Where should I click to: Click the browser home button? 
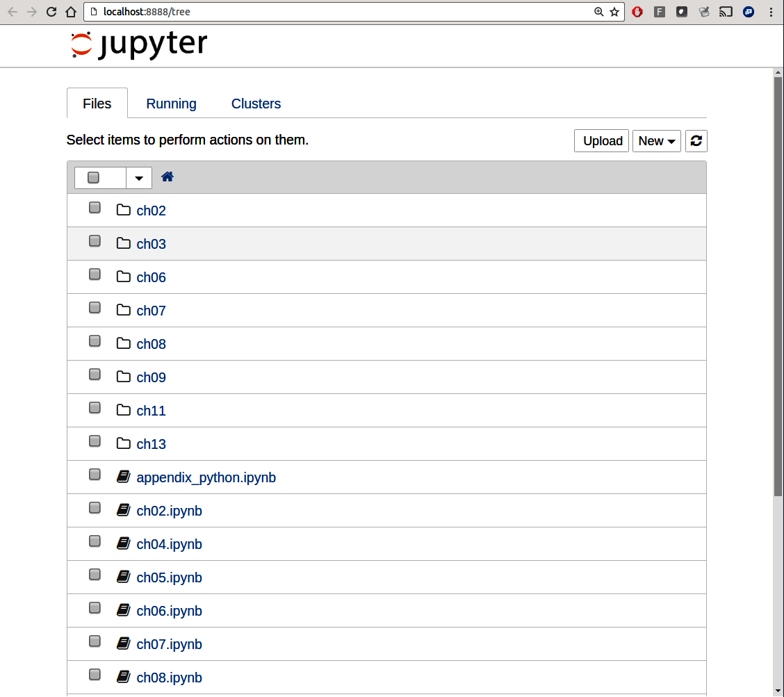coord(70,12)
